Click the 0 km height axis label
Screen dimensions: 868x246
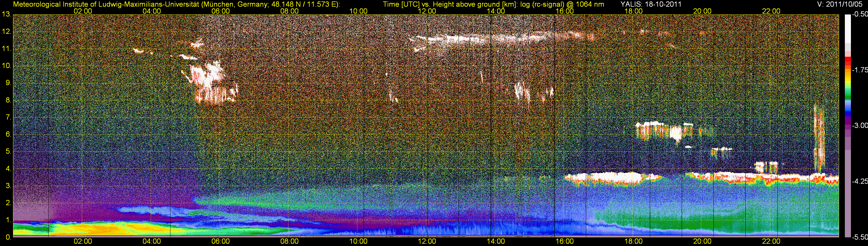[x=9, y=237]
